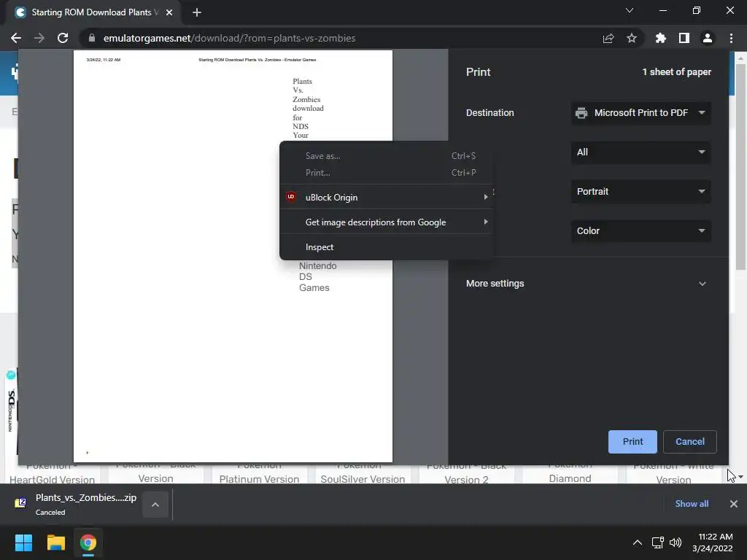Open the Extensions puzzle icon
Image resolution: width=747 pixels, height=560 pixels.
tap(660, 38)
